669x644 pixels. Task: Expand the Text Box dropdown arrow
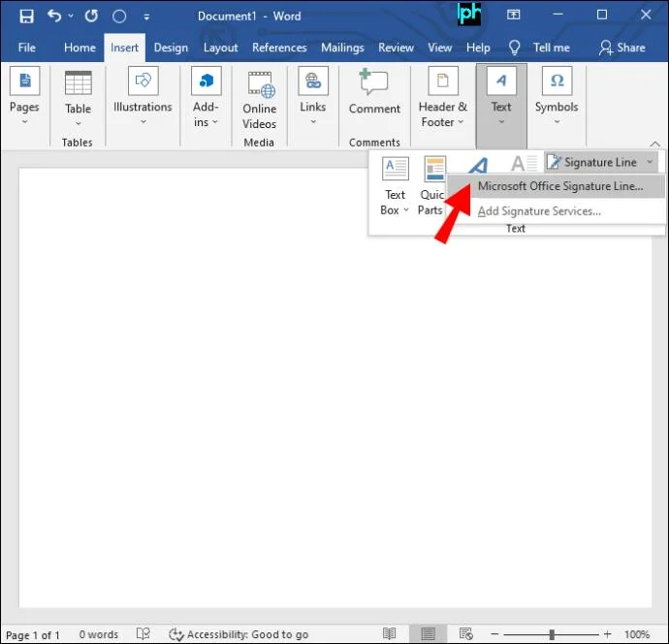pyautogui.click(x=406, y=209)
